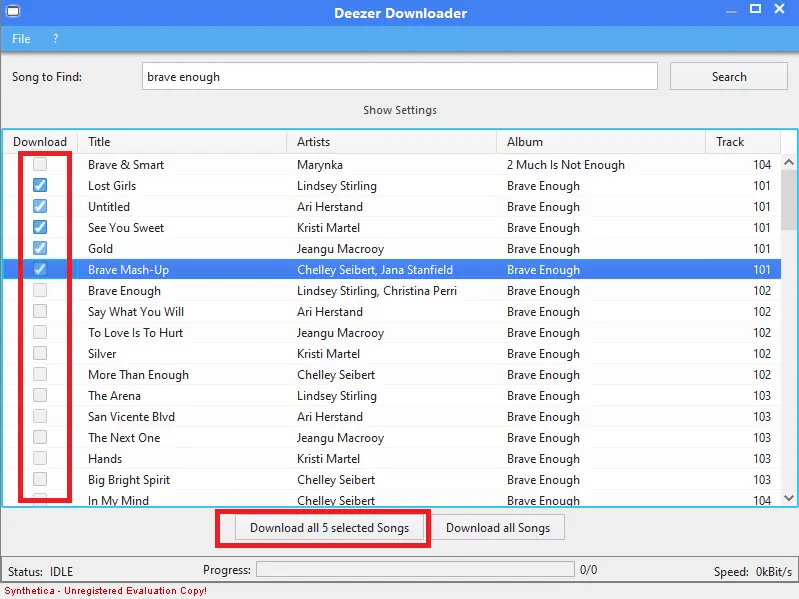Select the title 'More Than Enough'

[x=138, y=375]
